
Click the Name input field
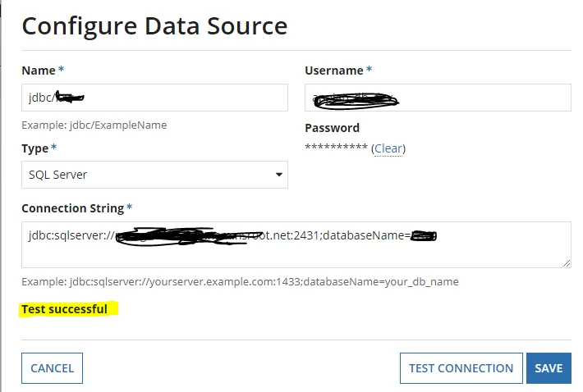tap(154, 98)
